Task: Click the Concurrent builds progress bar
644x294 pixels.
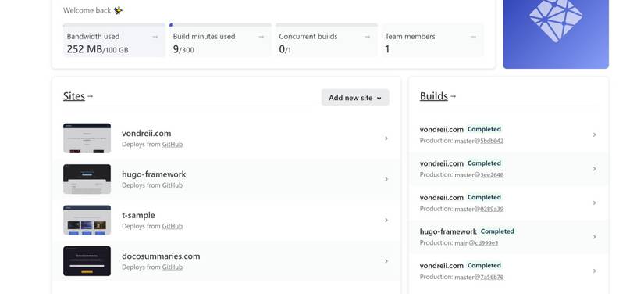Action: click(x=326, y=25)
